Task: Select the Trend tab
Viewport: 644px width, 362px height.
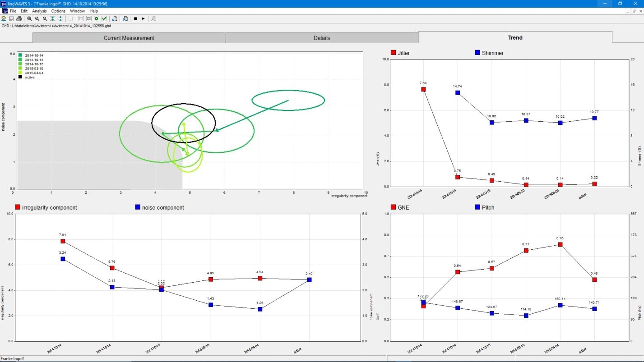Action: 515,37
